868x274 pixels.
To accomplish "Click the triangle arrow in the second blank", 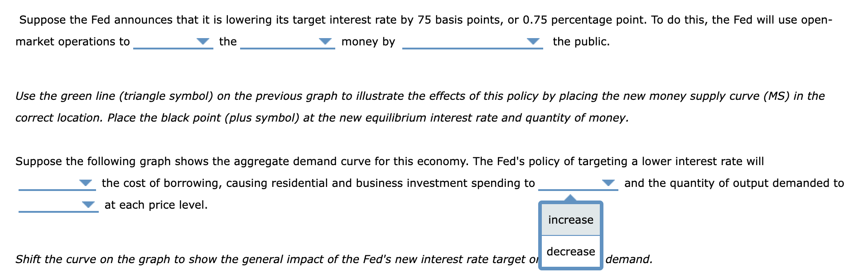I will 325,42.
